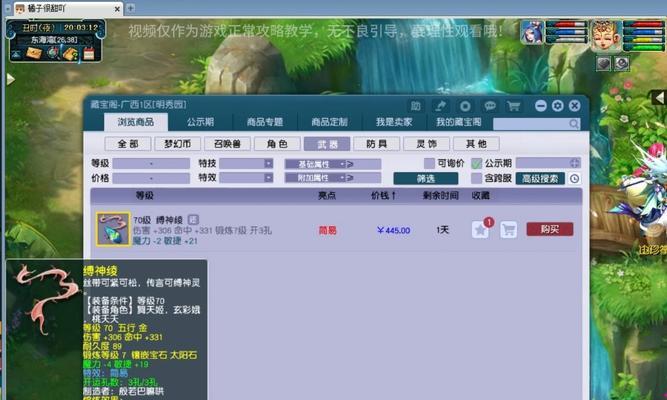Switch to the 浏览商品 tab
Screen dimensions: 667x400
click(136, 122)
